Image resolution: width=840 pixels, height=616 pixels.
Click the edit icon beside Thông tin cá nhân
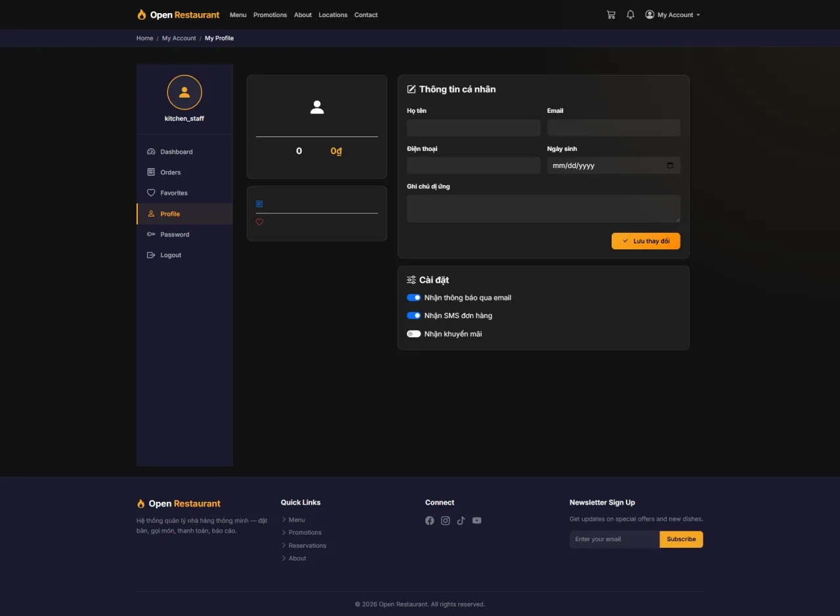point(411,89)
